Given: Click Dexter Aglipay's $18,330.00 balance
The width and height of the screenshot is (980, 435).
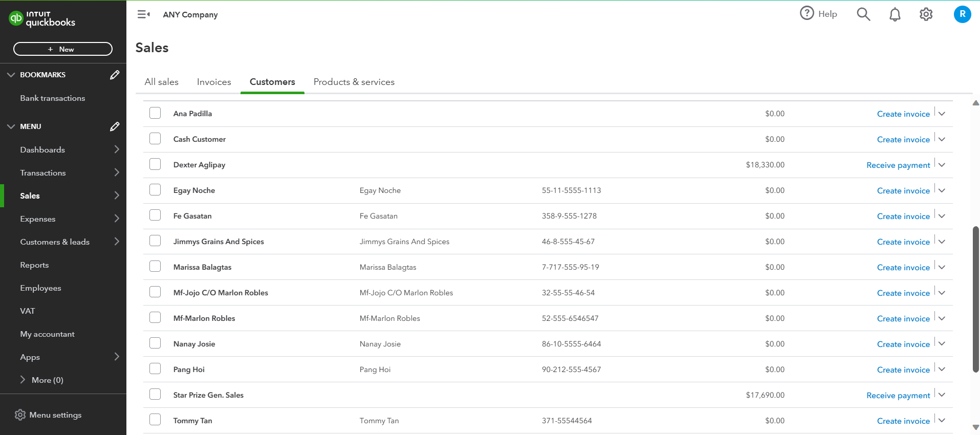Looking at the screenshot, I should 765,165.
